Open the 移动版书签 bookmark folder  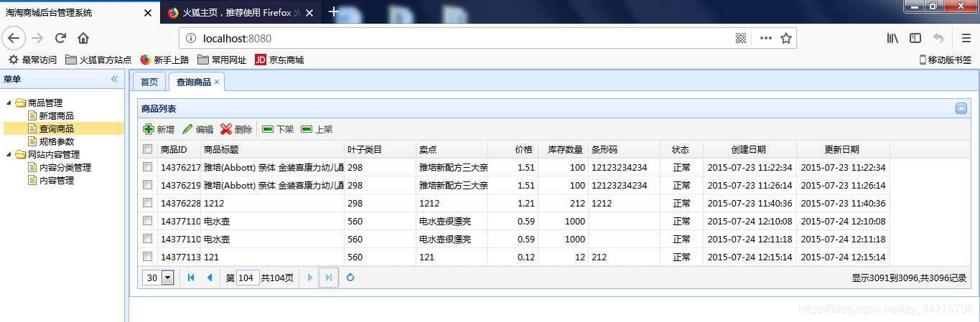click(x=946, y=60)
